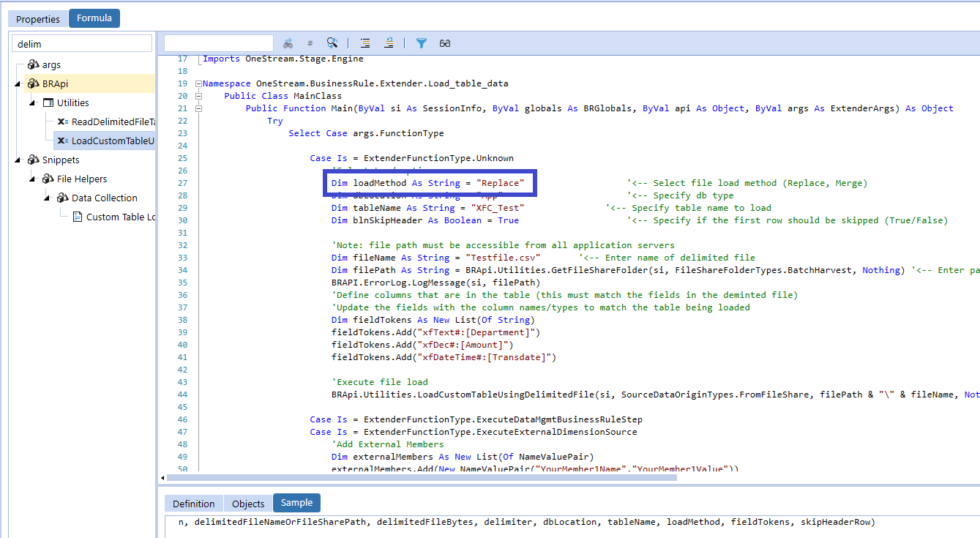Toggle line numbers with the # icon
The image size is (980, 538).
(x=310, y=42)
